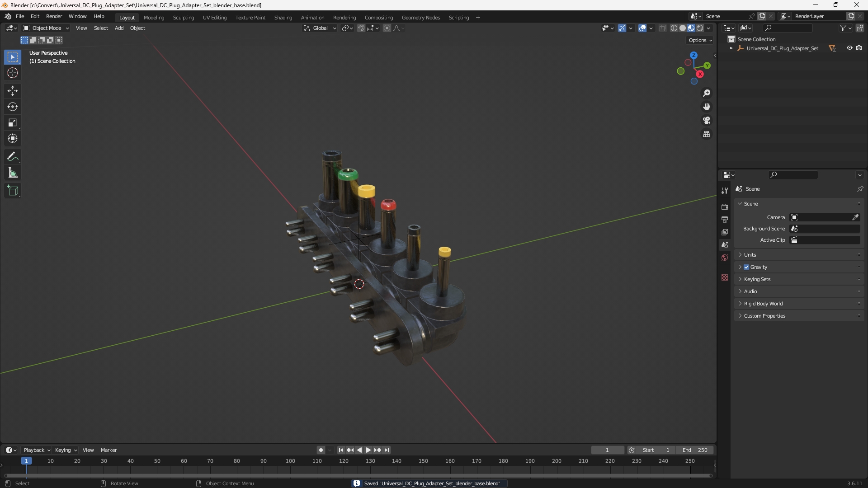Screen dimensions: 868x488
Task: Open the Tool properties tab
Action: tap(725, 191)
